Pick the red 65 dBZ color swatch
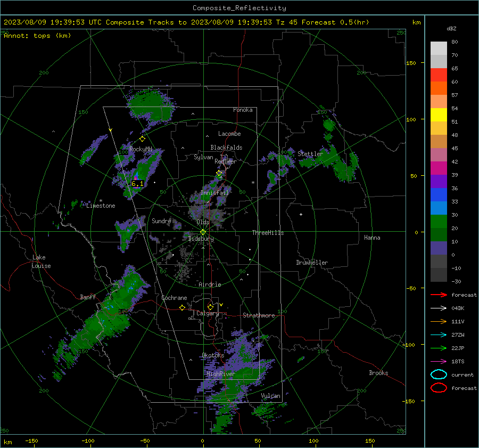 (439, 75)
